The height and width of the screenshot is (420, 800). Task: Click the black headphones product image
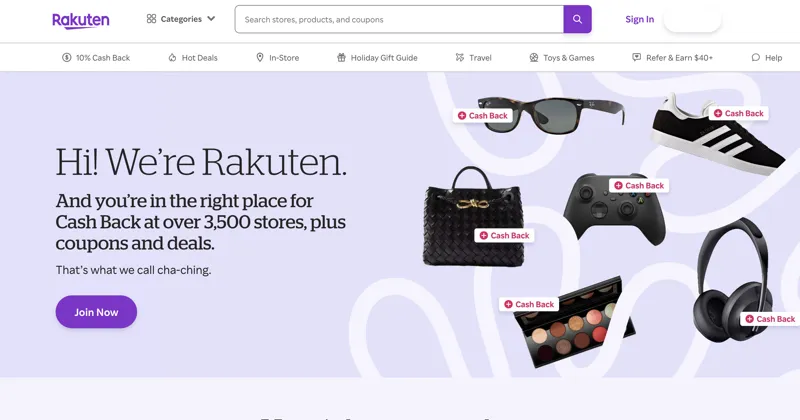(732, 280)
